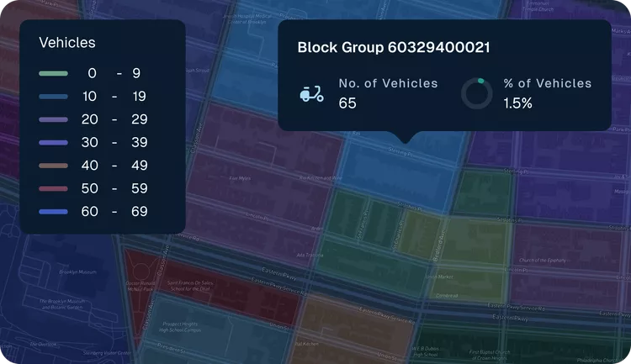Click the scooter icon in the tooltip
This screenshot has width=631, height=364.
coord(311,93)
